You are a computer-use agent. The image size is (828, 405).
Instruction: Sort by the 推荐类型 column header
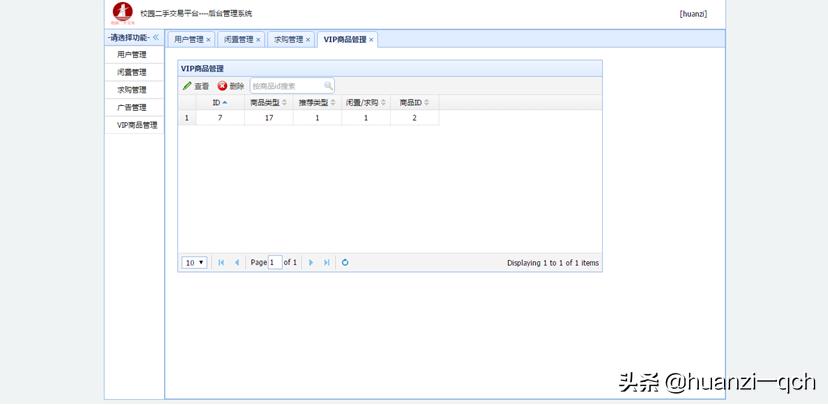coord(317,102)
